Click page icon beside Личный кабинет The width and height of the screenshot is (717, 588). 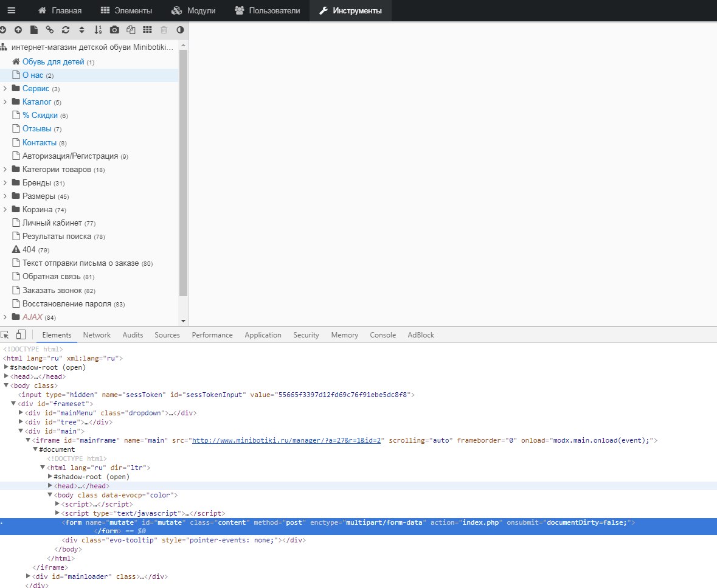(16, 223)
